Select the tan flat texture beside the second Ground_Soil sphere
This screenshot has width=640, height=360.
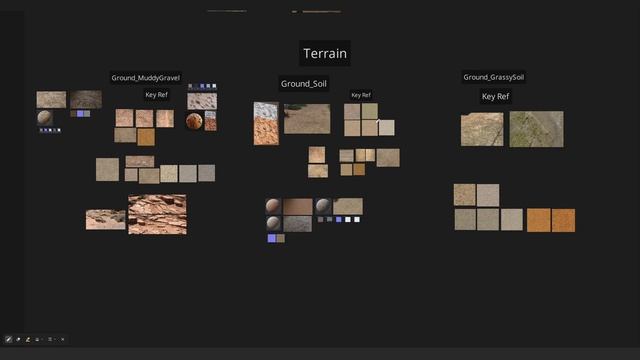coord(348,206)
